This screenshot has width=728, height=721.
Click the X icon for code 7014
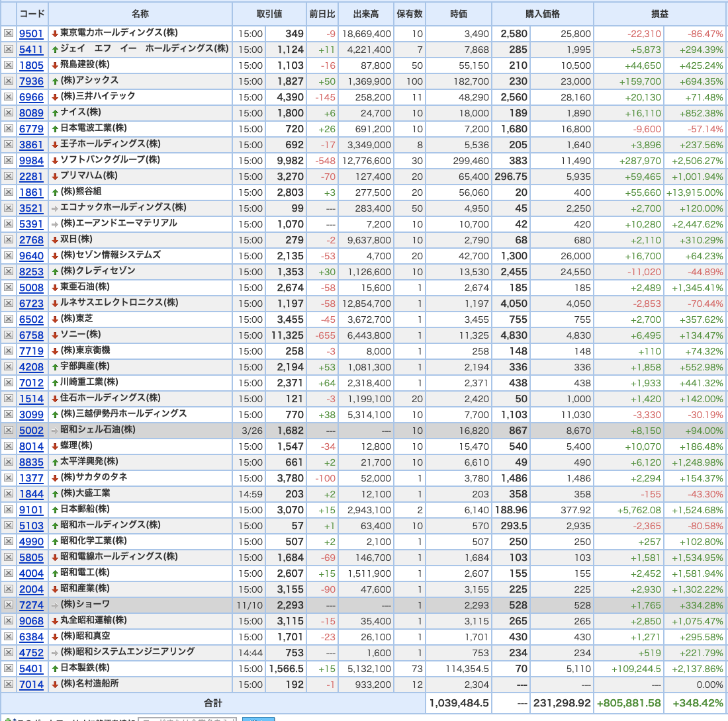[9, 685]
